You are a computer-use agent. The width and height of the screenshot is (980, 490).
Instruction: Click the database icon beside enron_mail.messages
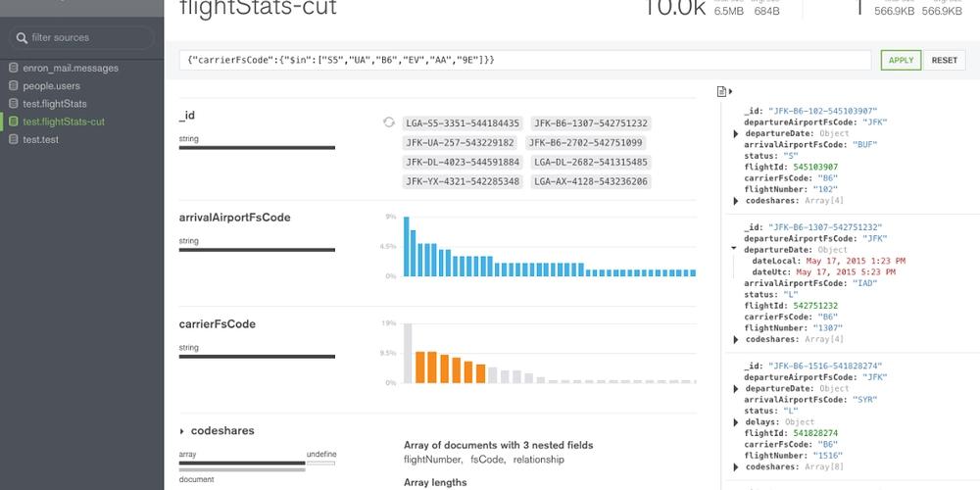pyautogui.click(x=13, y=69)
